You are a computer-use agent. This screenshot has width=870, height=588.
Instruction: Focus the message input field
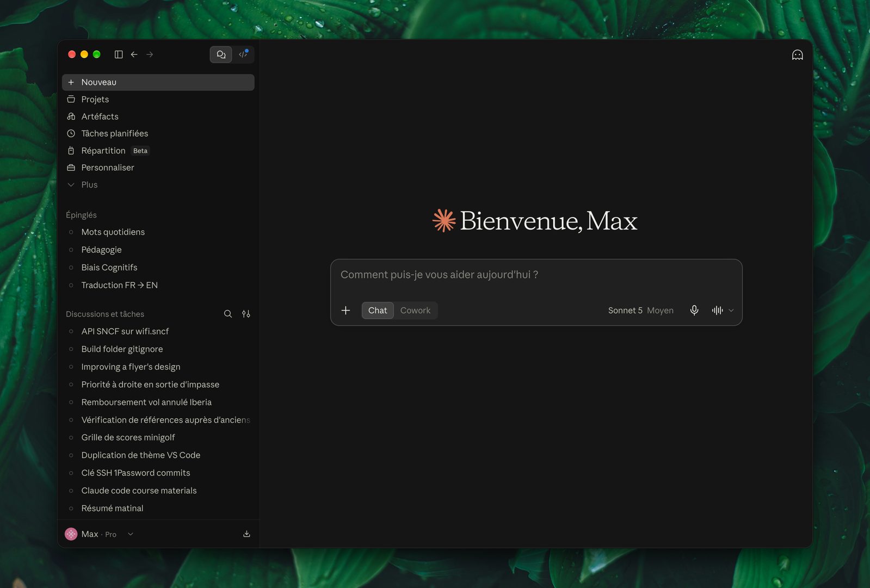[x=536, y=275]
